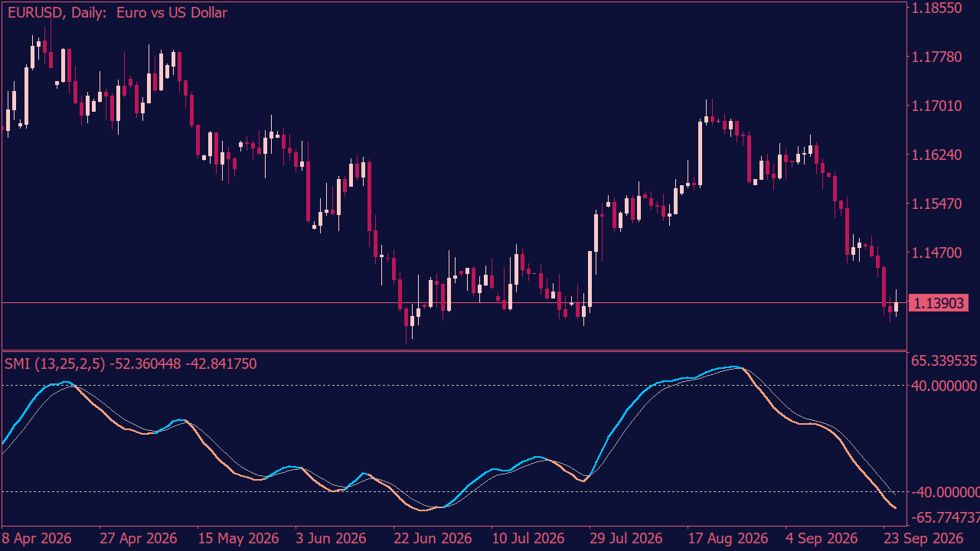Click the 27 Apr 2026 date label

point(139,538)
